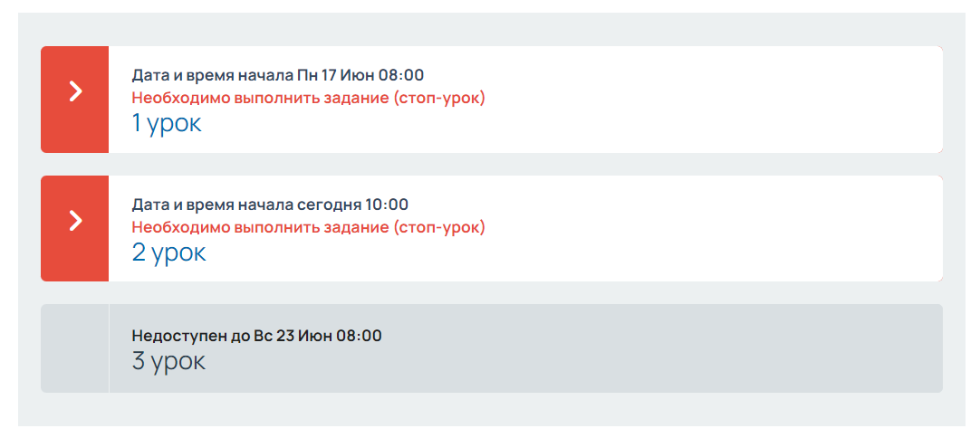Open the "1 урок" lesson link
Screen dimensions: 980x438
[x=167, y=124]
